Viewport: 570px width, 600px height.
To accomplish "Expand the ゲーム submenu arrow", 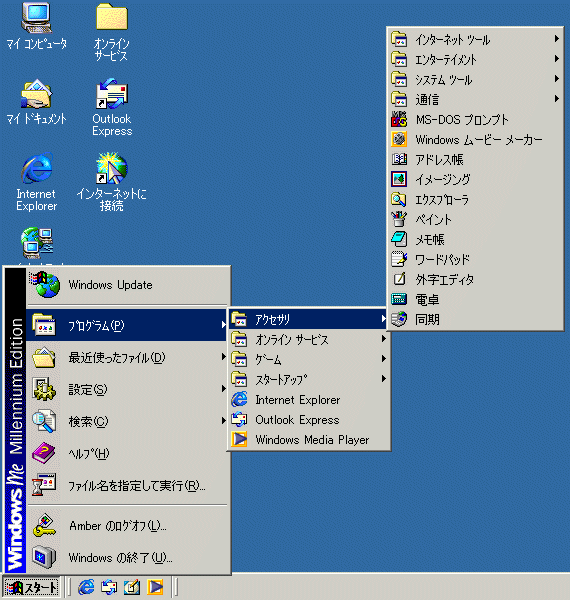I will [x=383, y=359].
